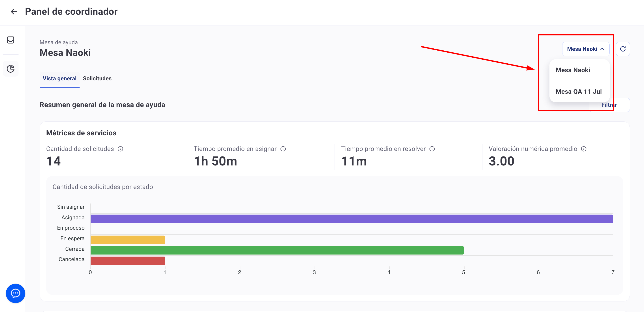Screen dimensions: 644x312
Task: Select the Vista general tab
Action: (x=60, y=78)
